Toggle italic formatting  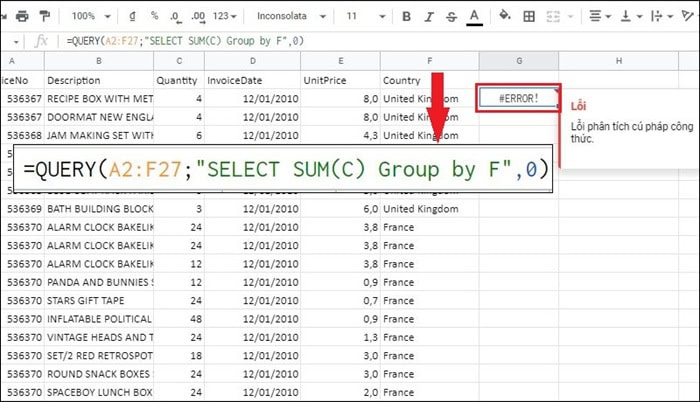(429, 16)
